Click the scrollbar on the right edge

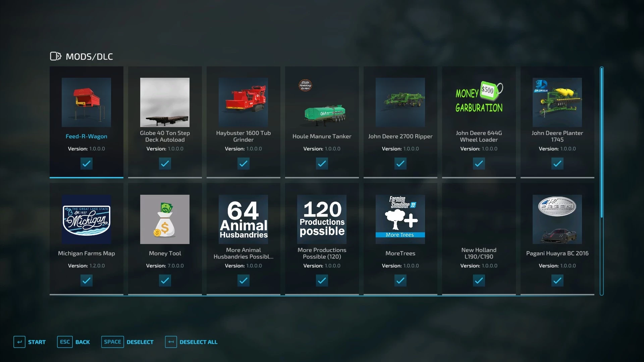[x=601, y=181]
